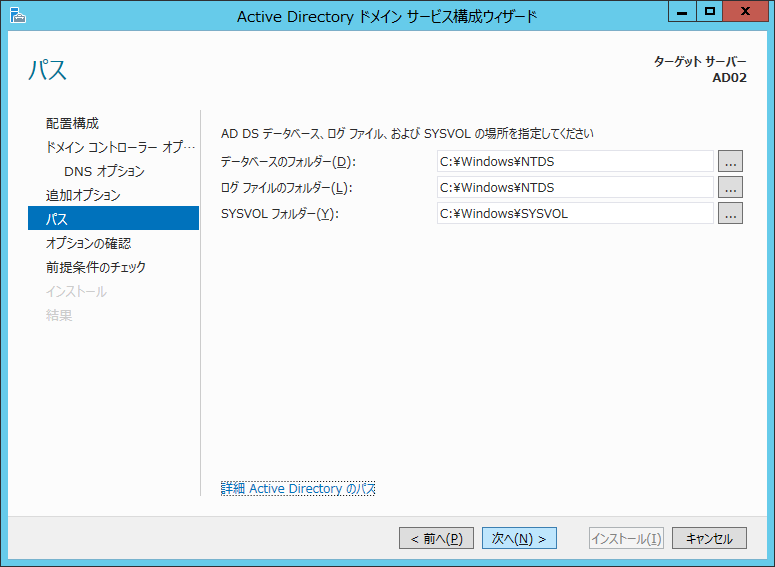Viewport: 775px width, 567px height.
Task: Click the データベースのフォルダー path field
Action: coord(575,161)
